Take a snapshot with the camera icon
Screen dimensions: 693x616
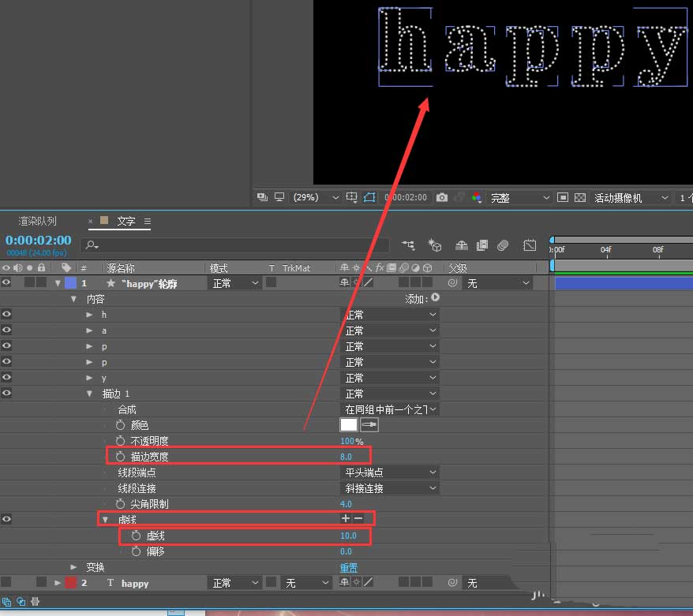click(442, 197)
